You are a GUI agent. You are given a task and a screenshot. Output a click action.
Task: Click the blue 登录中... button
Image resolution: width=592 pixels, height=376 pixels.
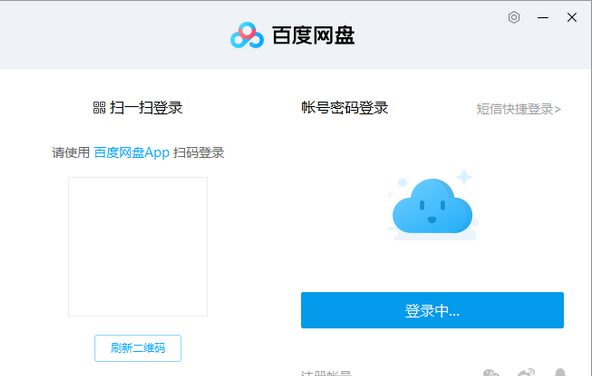[432, 310]
